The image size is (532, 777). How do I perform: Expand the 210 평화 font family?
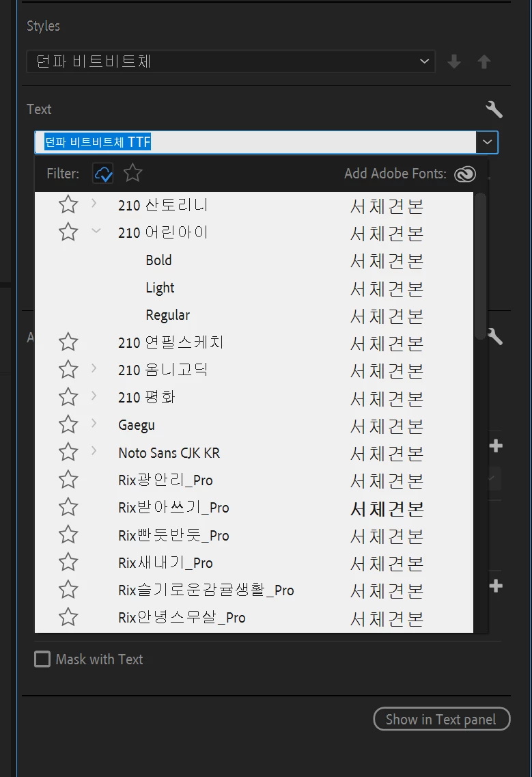[x=94, y=396]
